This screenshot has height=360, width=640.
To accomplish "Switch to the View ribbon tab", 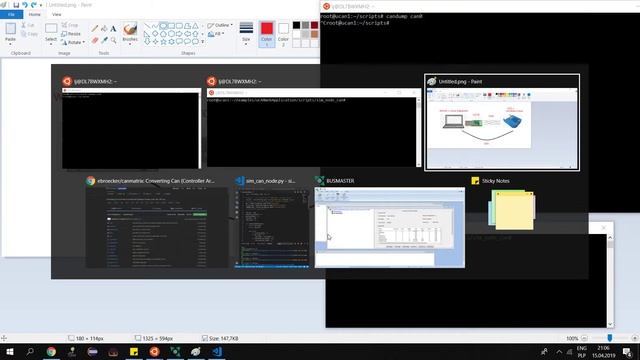I will [56, 14].
